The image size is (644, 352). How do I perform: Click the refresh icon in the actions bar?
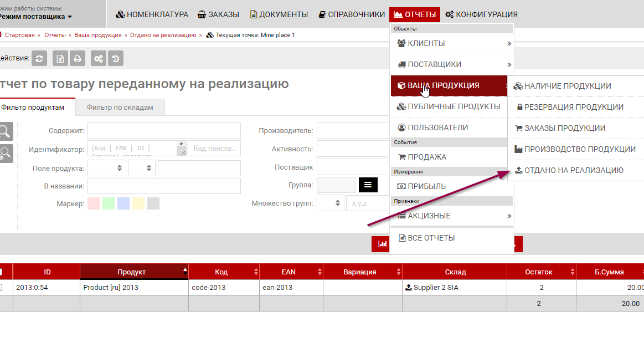[39, 58]
